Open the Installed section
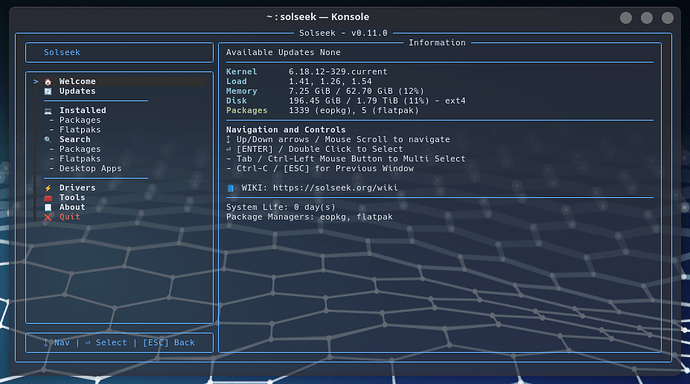The image size is (690, 384). coord(82,110)
